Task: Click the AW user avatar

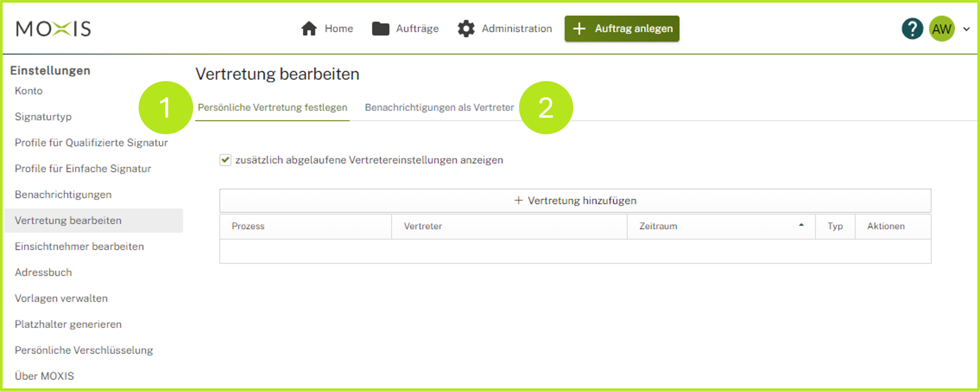Action: (942, 28)
